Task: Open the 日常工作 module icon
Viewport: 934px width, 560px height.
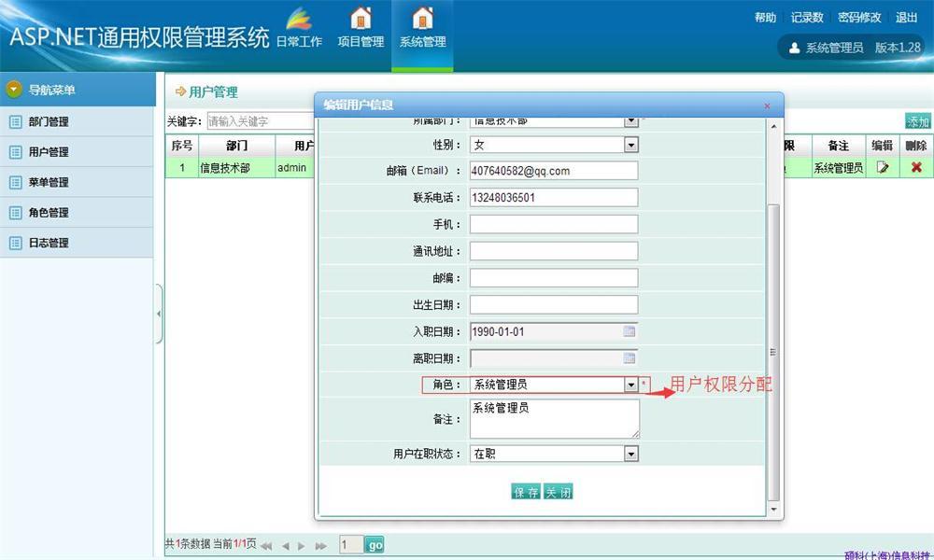Action: pos(299,19)
